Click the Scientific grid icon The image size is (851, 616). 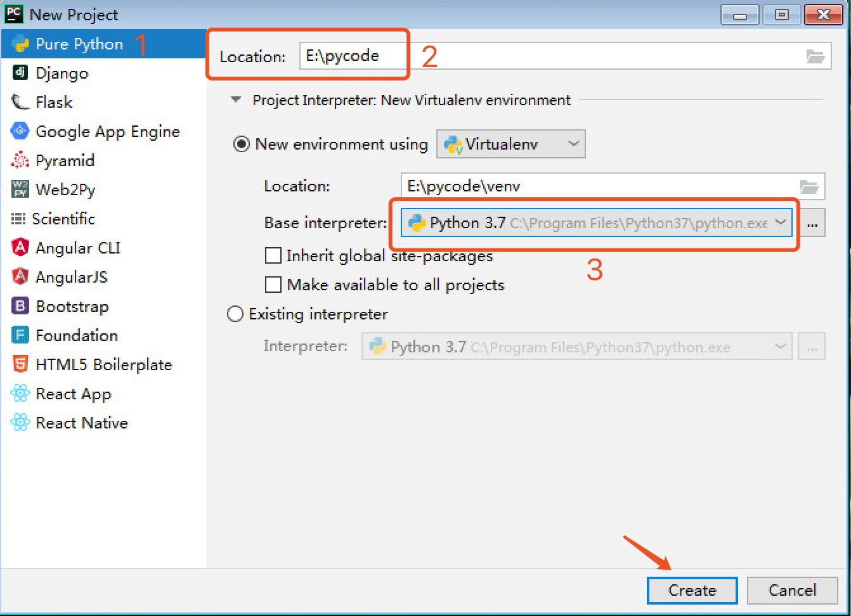(x=18, y=219)
